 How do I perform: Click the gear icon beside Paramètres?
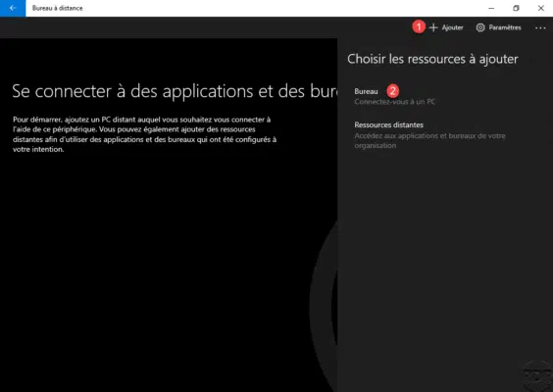pyautogui.click(x=480, y=27)
